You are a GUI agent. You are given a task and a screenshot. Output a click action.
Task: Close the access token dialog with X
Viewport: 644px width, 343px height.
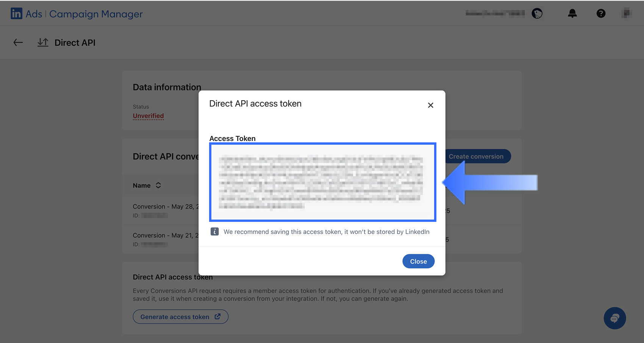click(x=430, y=105)
